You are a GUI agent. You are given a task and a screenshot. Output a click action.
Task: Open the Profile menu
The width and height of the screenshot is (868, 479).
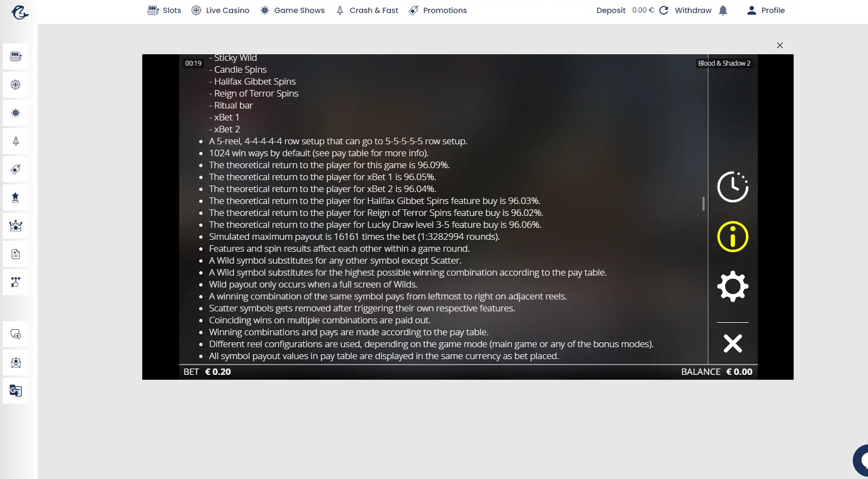click(766, 10)
